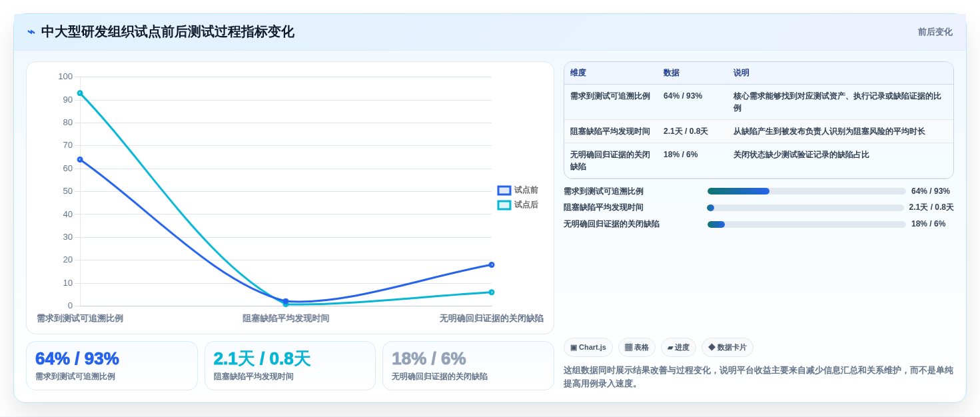Click the 18% / 6% summary card
Screen dimensions: 980x417
(x=468, y=366)
